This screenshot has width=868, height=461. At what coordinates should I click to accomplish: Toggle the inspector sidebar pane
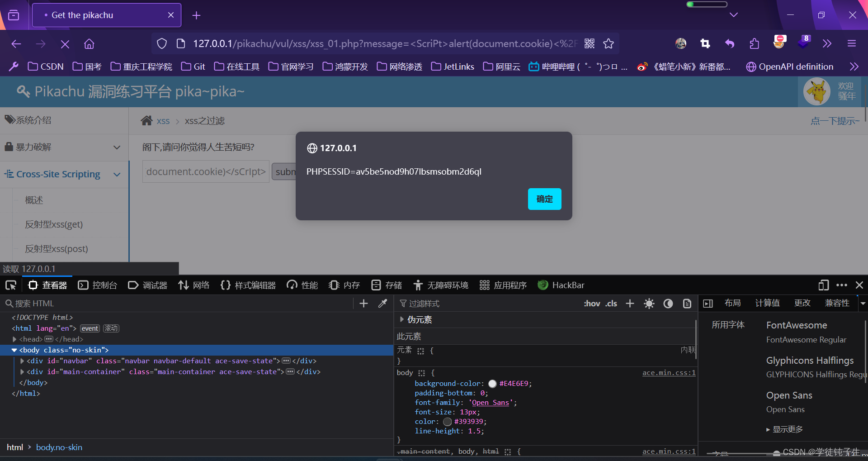[708, 304]
